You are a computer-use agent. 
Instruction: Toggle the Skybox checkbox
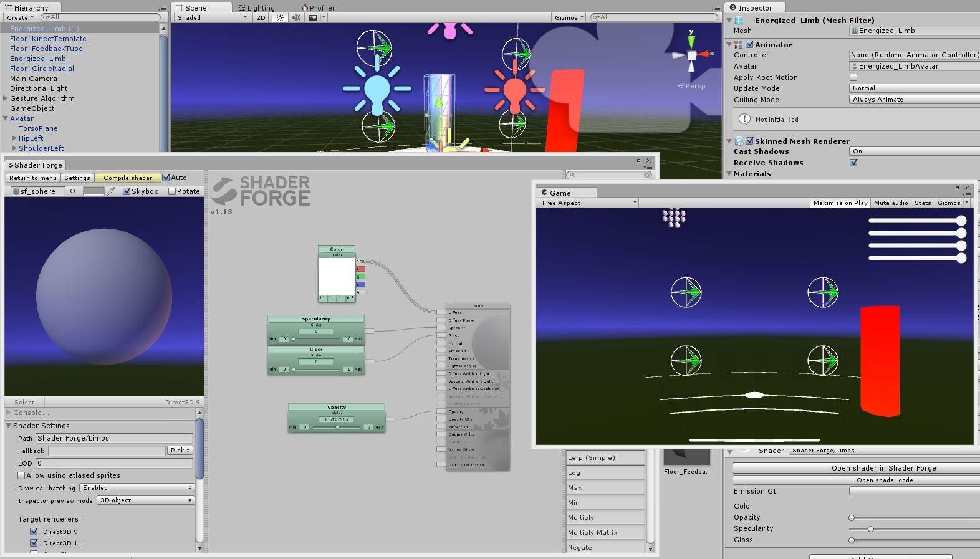(127, 191)
